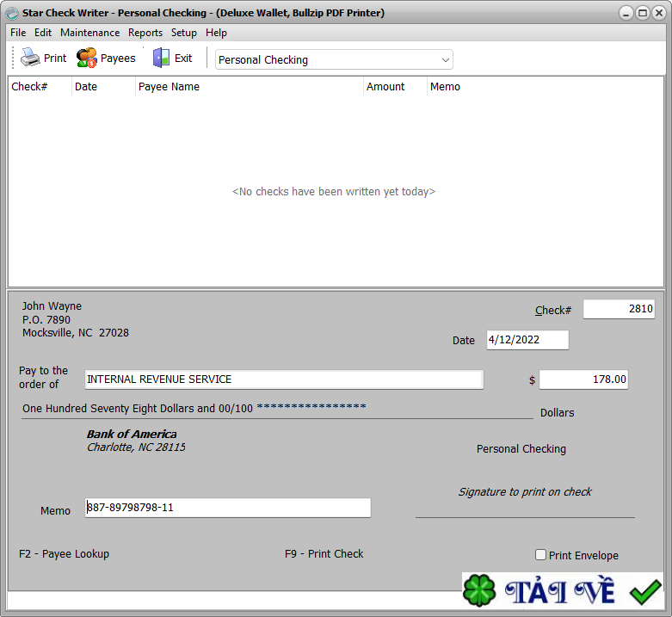672x617 pixels.
Task: Open the Reports menu
Action: pyautogui.click(x=145, y=33)
